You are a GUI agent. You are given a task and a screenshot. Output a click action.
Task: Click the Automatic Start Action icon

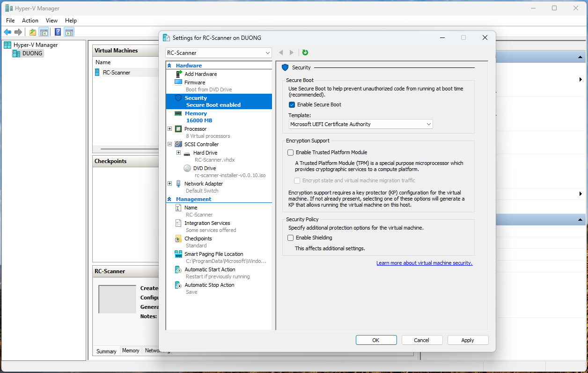[x=178, y=269]
